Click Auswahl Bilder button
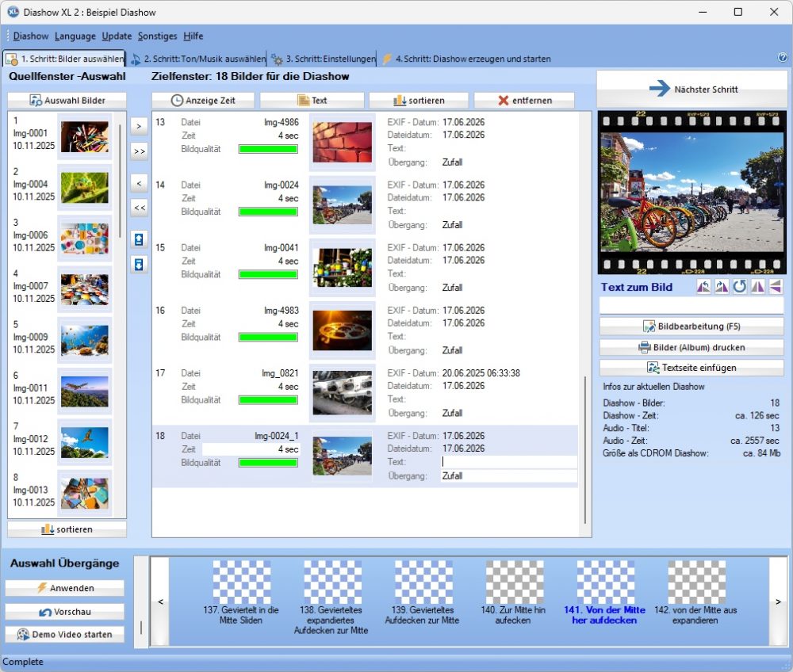Screen dimensions: 793x672 click(x=67, y=100)
